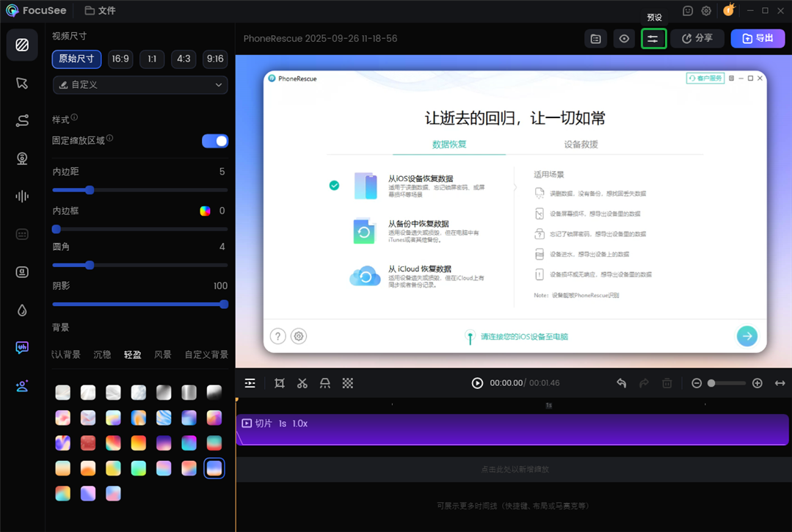Select the selected blue-peach gradient swatch
This screenshot has width=792, height=532.
pos(214,468)
